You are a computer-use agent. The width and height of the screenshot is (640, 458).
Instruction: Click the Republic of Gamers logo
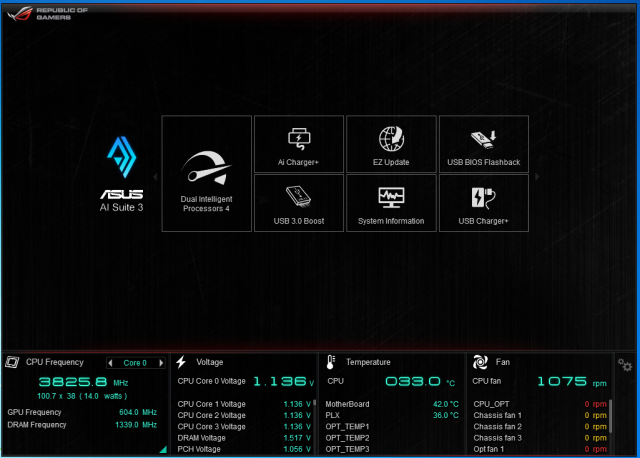coord(48,13)
